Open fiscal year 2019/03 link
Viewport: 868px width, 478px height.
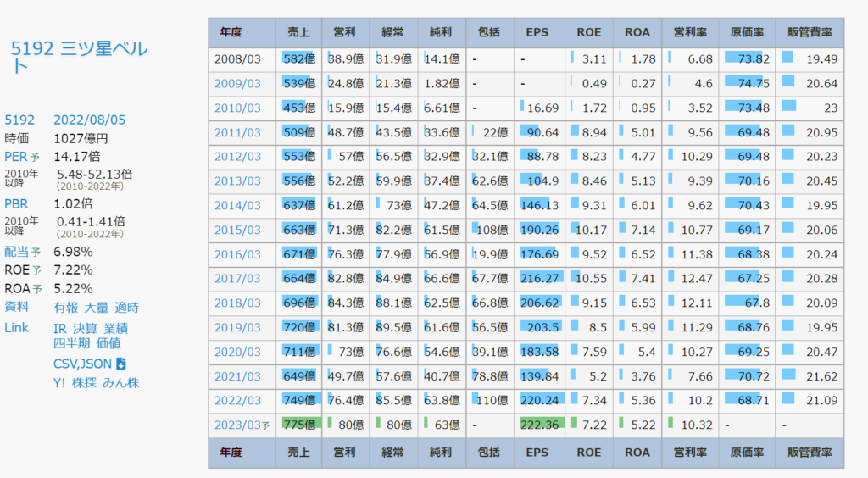click(x=237, y=327)
